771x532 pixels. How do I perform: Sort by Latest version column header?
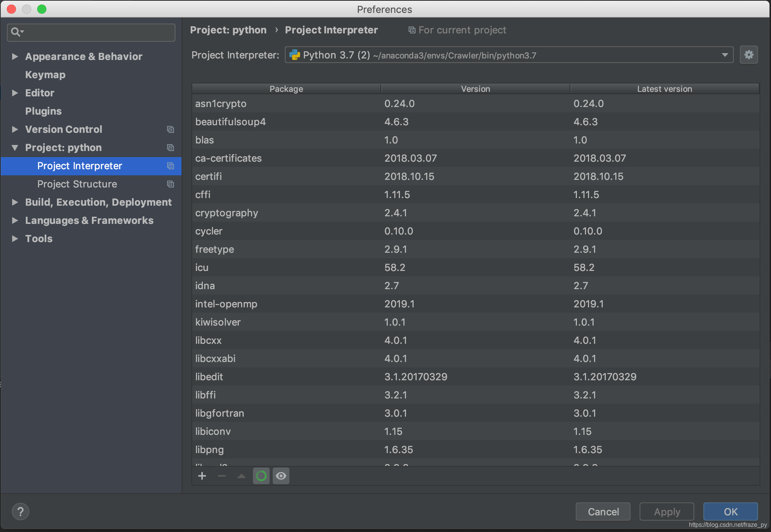pos(665,89)
